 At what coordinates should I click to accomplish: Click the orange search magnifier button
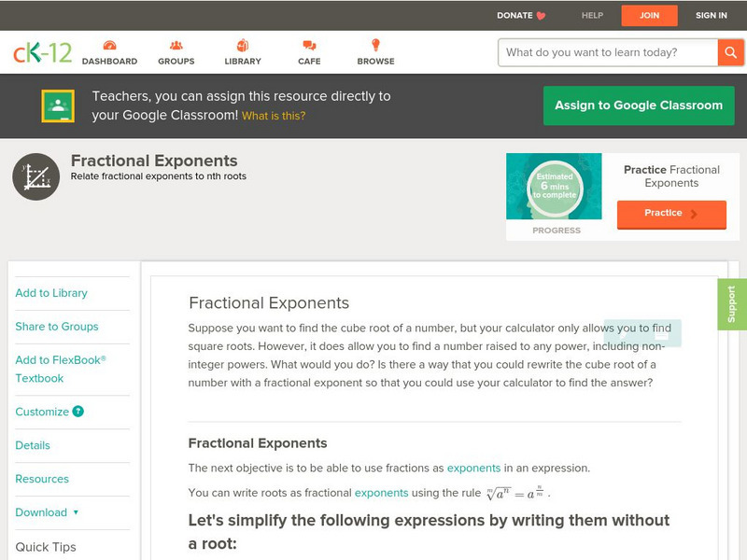pos(730,52)
